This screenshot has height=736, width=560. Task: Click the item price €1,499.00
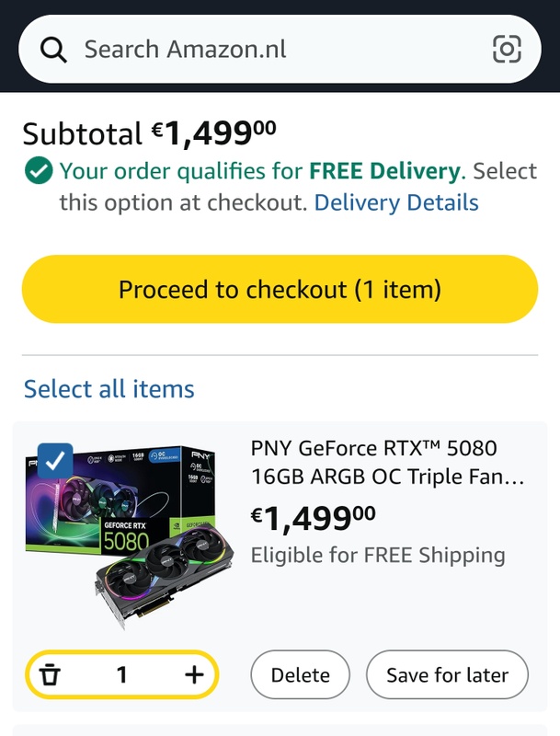tap(313, 518)
